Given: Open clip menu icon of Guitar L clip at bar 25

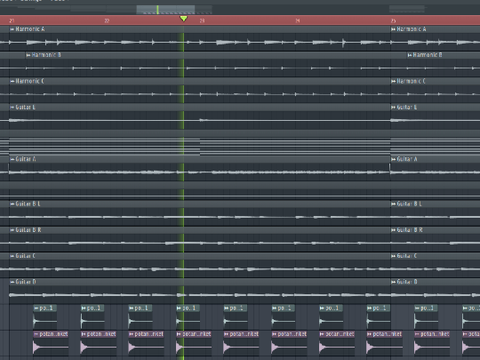Looking at the screenshot, I should pos(393,107).
